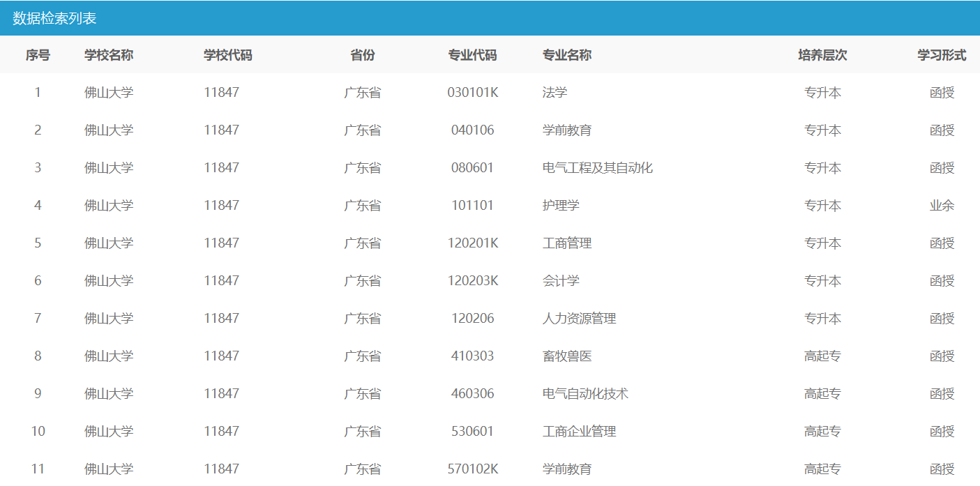Select 佛山大学 in the 法学 row
Screen dimensions: 980x486
click(x=109, y=93)
